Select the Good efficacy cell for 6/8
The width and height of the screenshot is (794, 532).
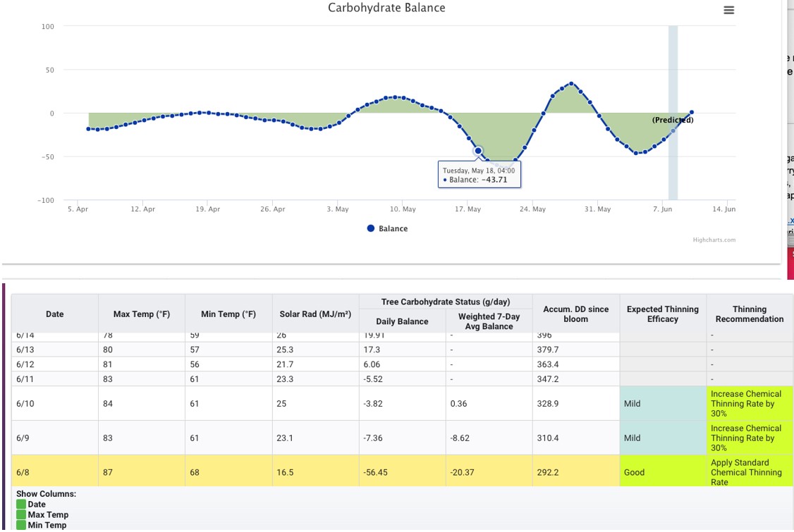pos(661,472)
